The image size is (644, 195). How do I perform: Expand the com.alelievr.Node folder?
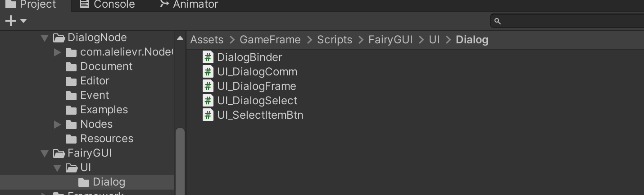[x=57, y=52]
